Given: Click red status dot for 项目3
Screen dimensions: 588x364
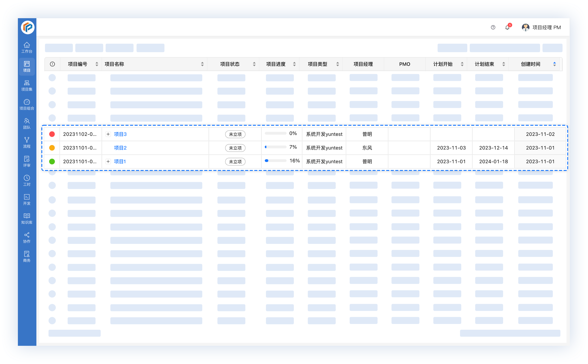Looking at the screenshot, I should point(52,134).
